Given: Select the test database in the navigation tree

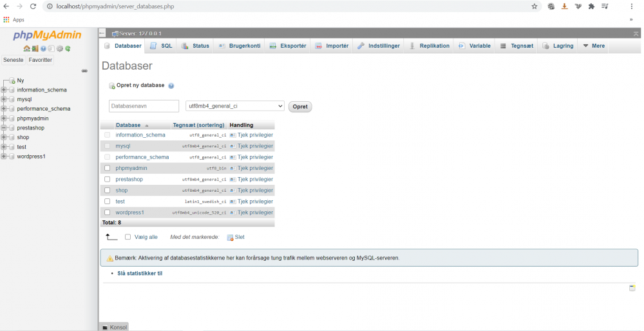Looking at the screenshot, I should pyautogui.click(x=22, y=147).
